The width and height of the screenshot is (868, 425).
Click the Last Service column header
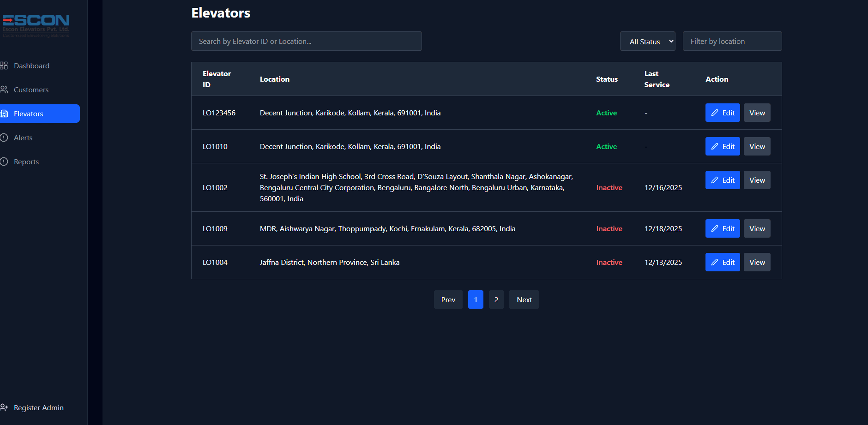click(x=657, y=79)
